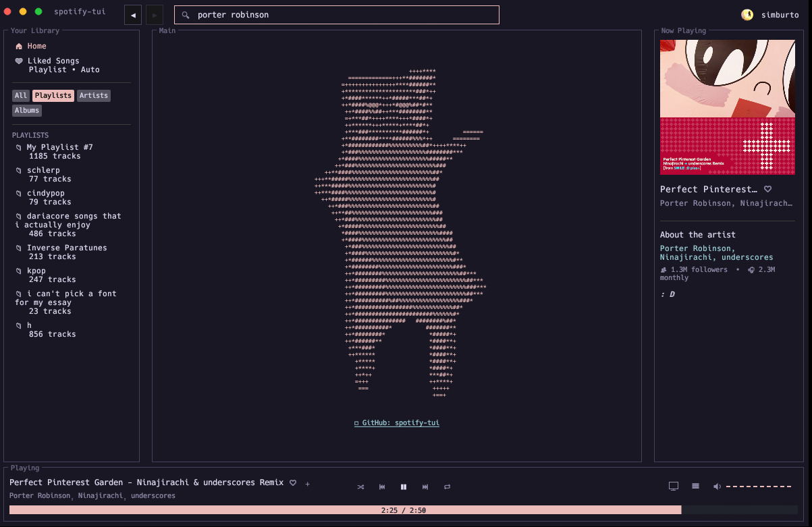Image resolution: width=812 pixels, height=527 pixels.
Task: Click the song title in the Playing bar
Action: 146,483
